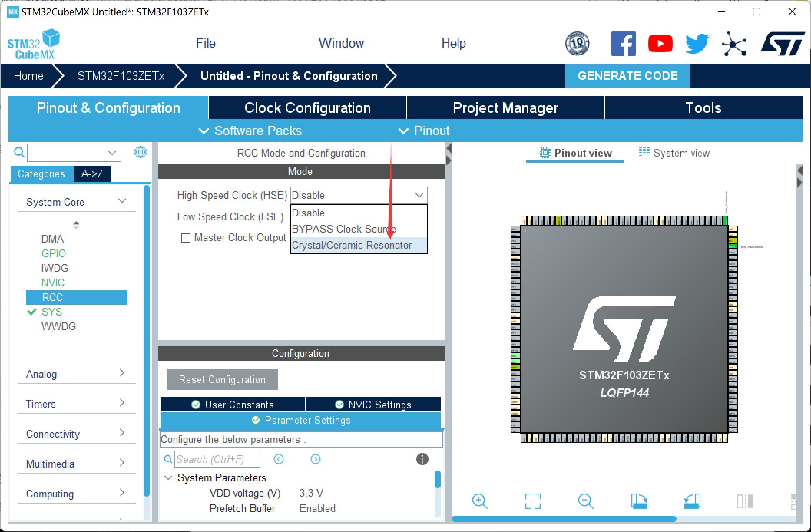
Task: Select the Categories tab
Action: (x=41, y=174)
